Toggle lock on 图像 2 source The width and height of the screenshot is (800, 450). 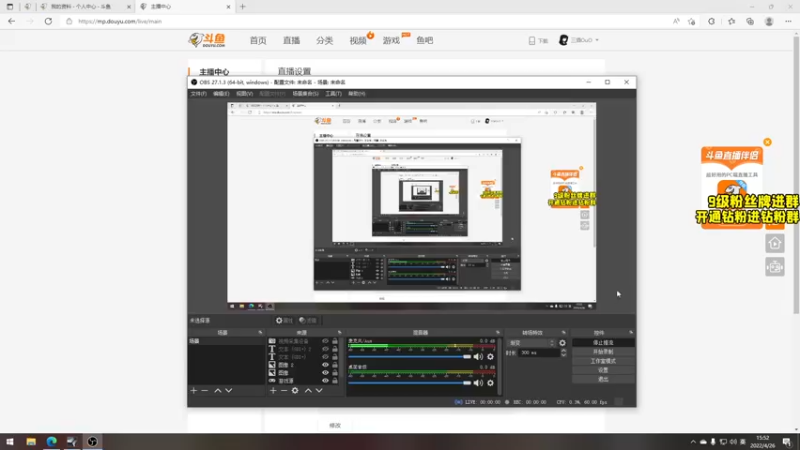coord(335,365)
